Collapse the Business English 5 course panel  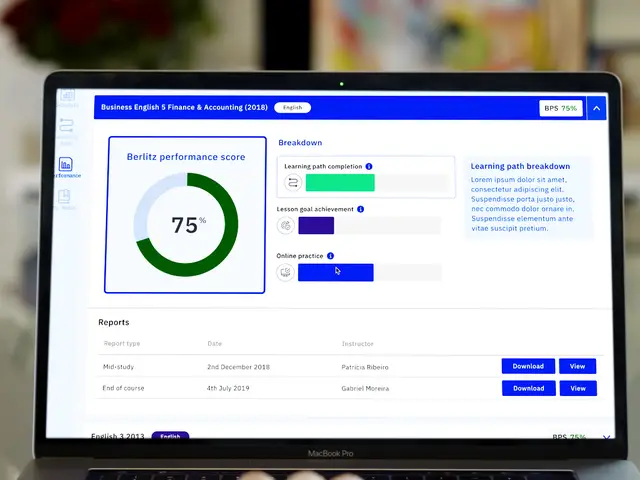click(596, 108)
